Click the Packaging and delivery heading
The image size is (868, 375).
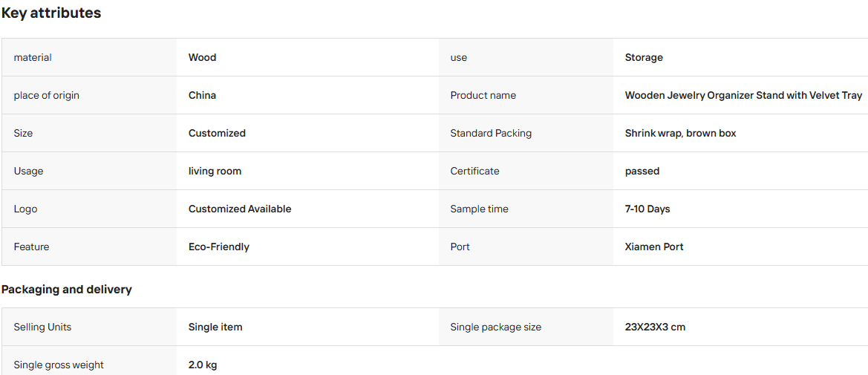pyautogui.click(x=66, y=290)
